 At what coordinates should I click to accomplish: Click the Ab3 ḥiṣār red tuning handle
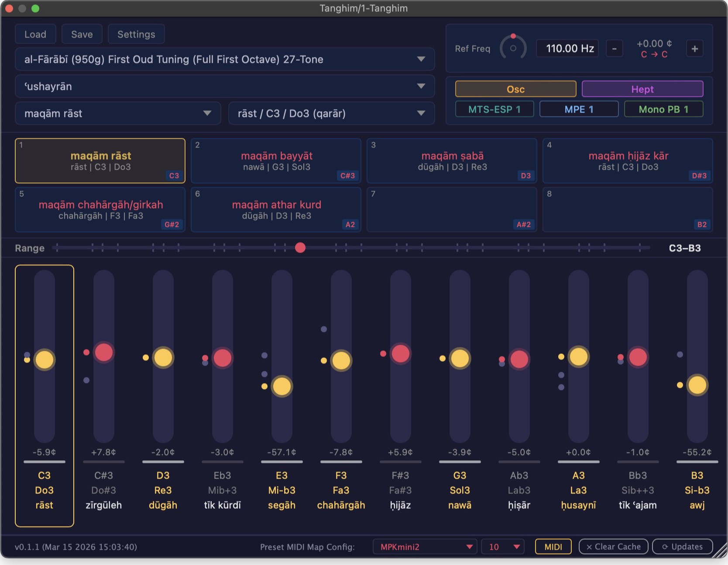click(519, 360)
